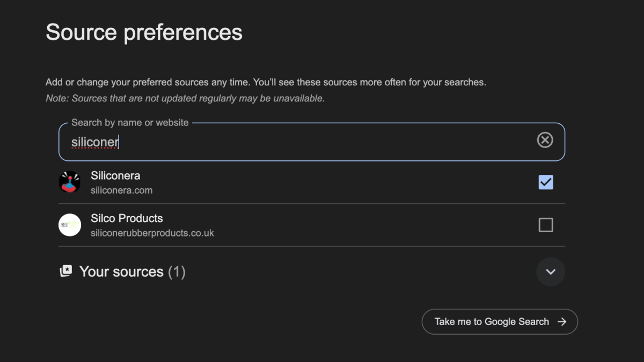The image size is (644, 362).
Task: Select the Silco Products result name
Action: pyautogui.click(x=127, y=218)
